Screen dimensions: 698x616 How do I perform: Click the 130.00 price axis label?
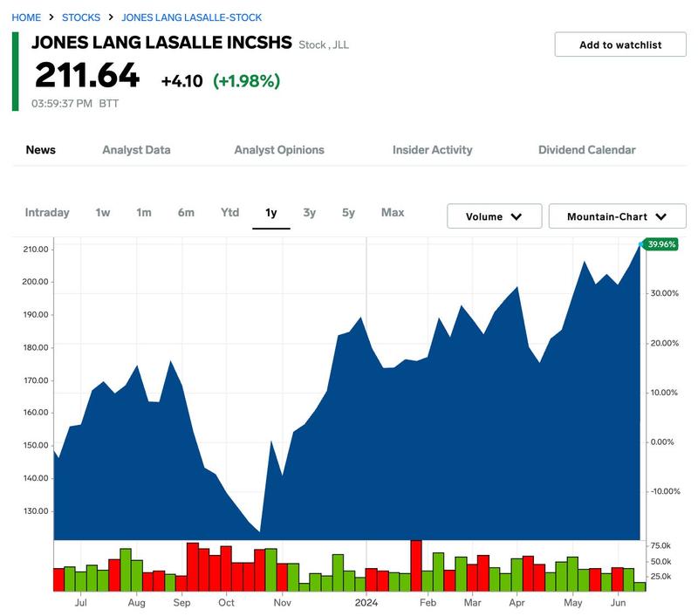click(x=36, y=511)
